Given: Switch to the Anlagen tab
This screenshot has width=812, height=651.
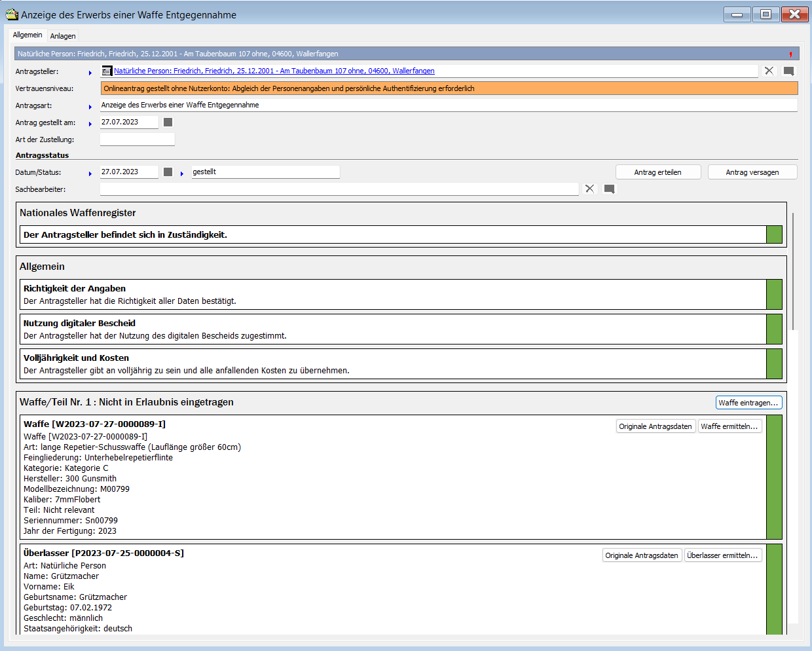Looking at the screenshot, I should [x=63, y=36].
